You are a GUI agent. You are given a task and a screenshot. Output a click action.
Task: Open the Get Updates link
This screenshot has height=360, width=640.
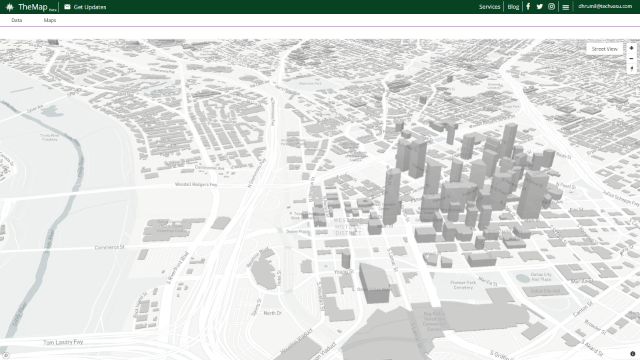(90, 7)
